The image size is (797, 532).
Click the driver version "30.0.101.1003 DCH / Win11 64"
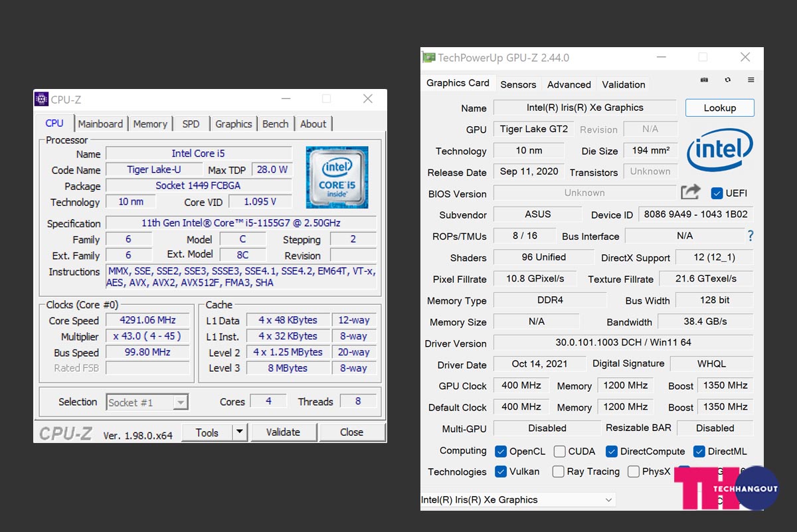[624, 343]
